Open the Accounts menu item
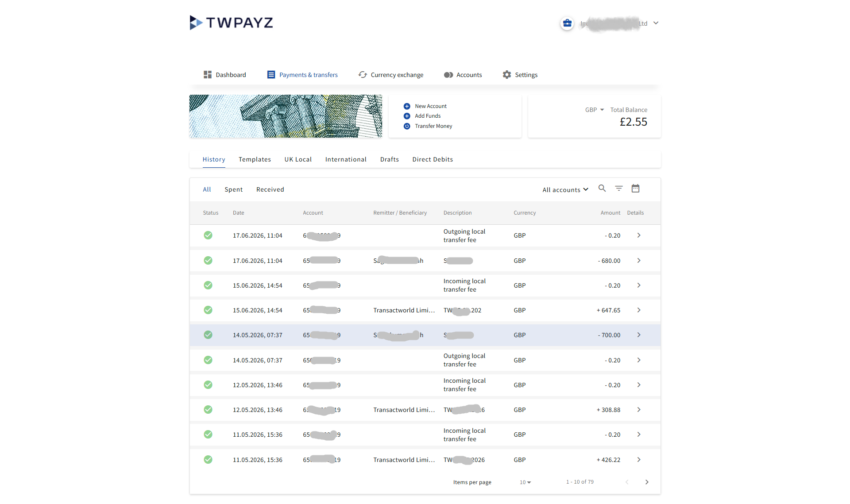Screen dimensions: 850x504 tap(463, 75)
